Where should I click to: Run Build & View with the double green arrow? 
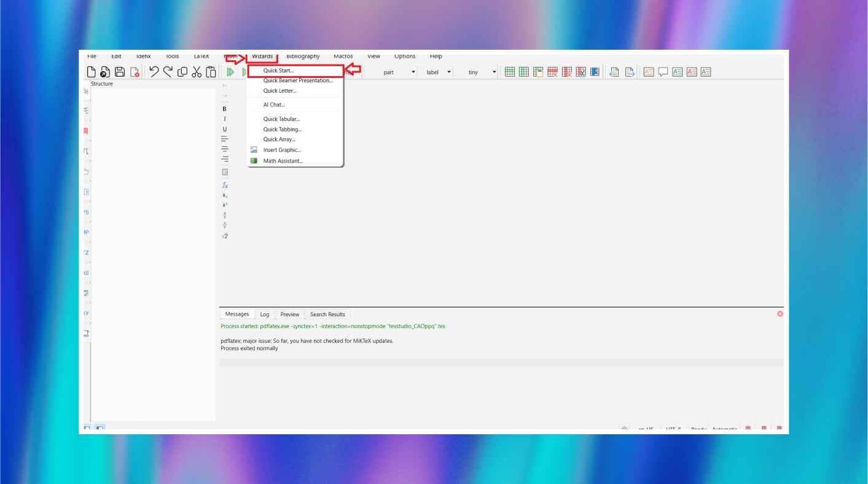[230, 72]
